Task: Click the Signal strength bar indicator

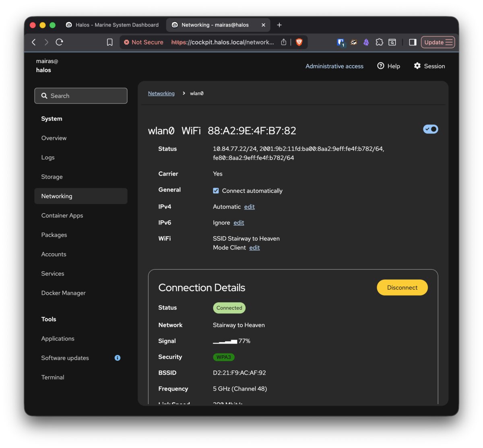Action: point(225,341)
